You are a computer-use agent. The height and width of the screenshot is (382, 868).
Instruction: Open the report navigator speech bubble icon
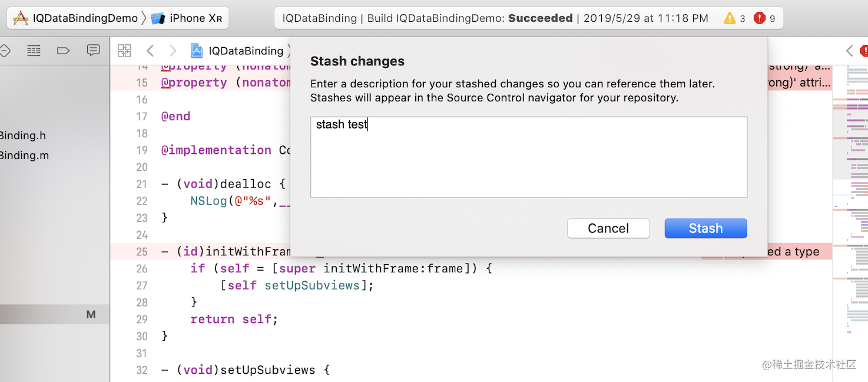pyautogui.click(x=93, y=50)
